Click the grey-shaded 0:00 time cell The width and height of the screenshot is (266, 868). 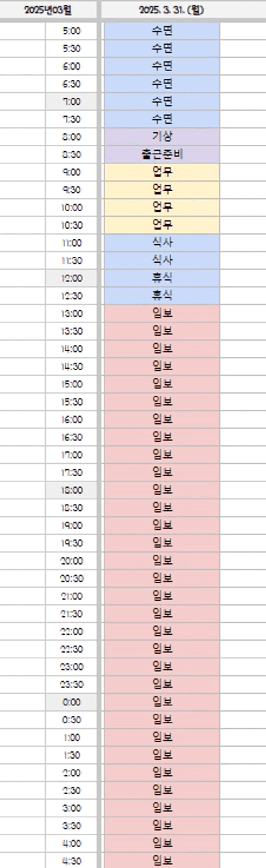coord(71,702)
